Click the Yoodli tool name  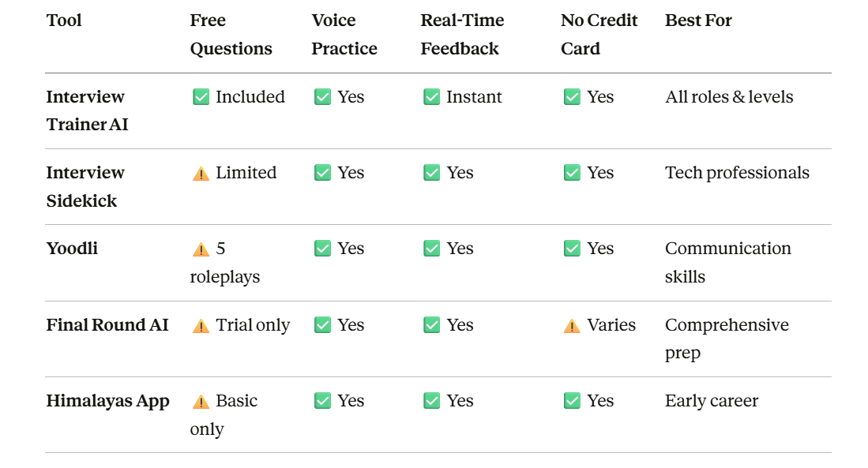coord(72,249)
